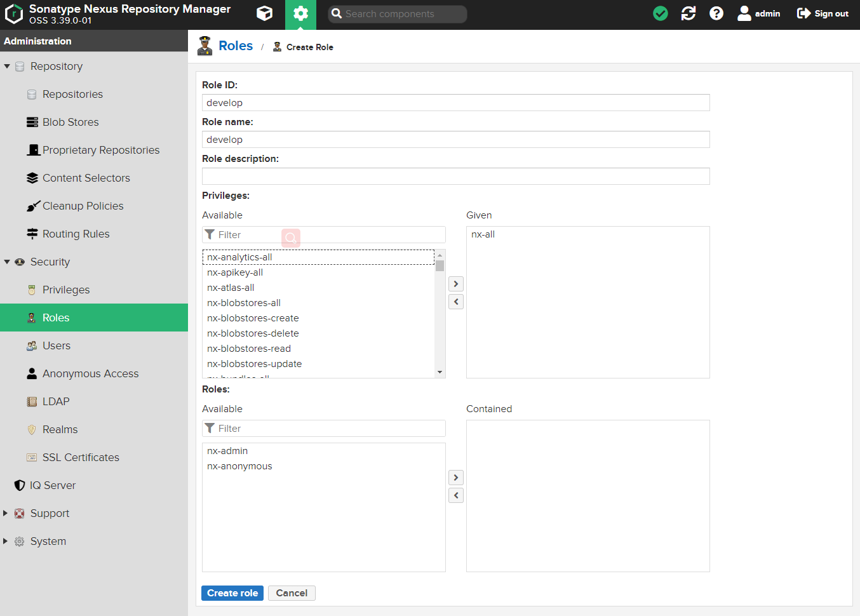
Task: Select nx-blobstores-update privilege
Action: [x=318, y=364]
